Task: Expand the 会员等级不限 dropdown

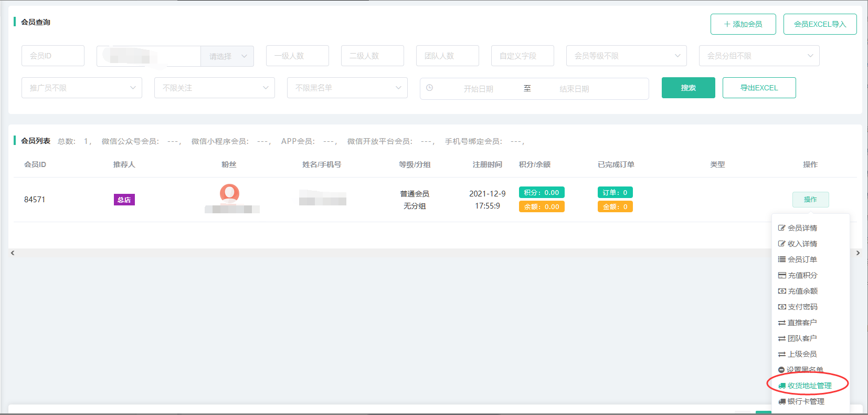Action: pyautogui.click(x=626, y=56)
